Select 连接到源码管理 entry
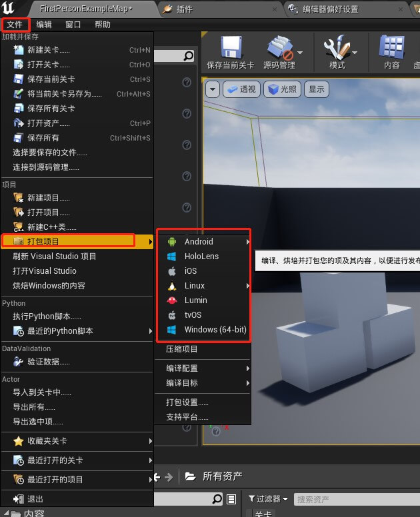Viewport: 420px width, 517px height. [77, 167]
